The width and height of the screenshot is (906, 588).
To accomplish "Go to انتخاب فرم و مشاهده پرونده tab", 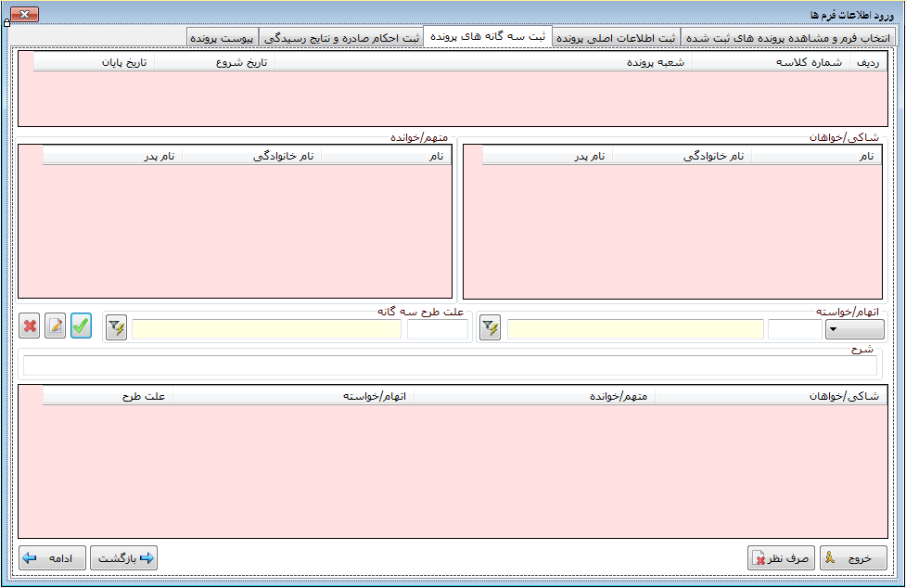I will [x=787, y=38].
